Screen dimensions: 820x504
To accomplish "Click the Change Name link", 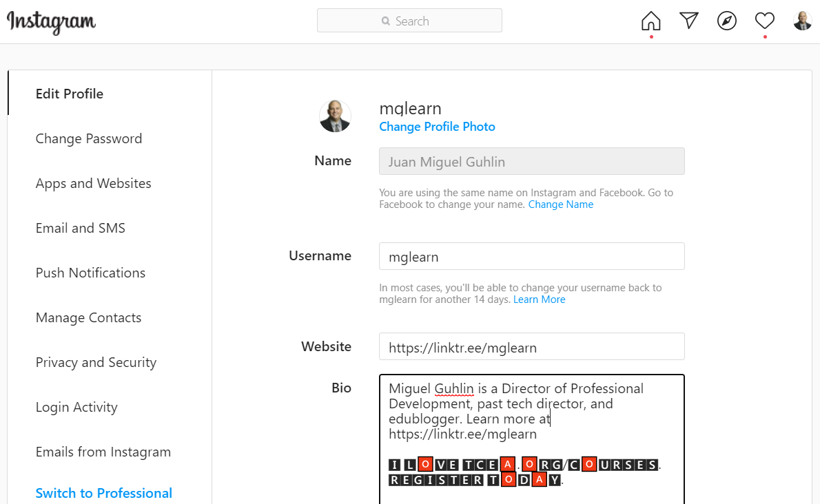I will point(561,204).
